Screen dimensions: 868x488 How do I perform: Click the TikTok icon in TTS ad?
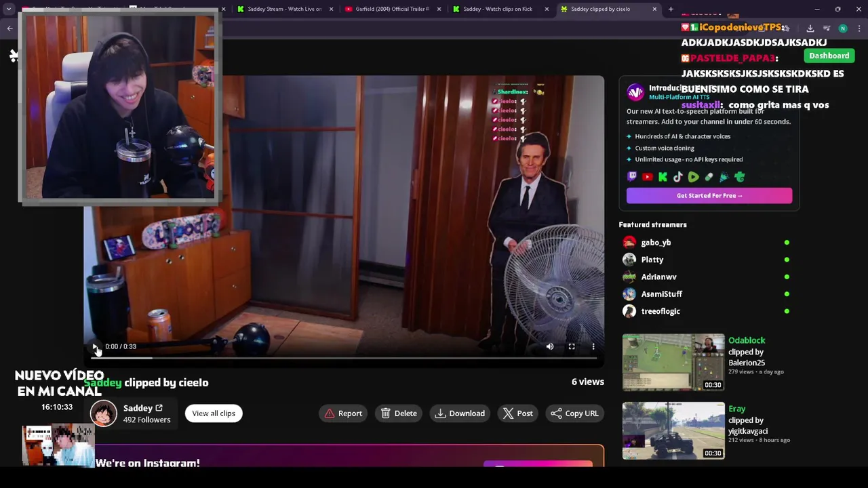coord(678,177)
